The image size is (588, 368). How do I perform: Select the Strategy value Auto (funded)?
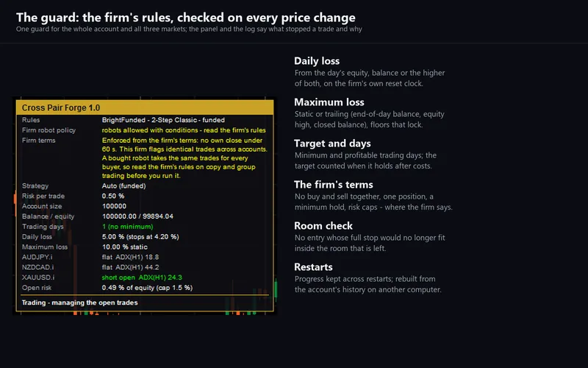pos(123,186)
